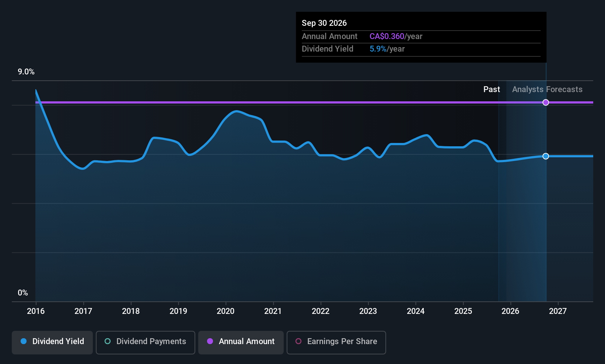Click the pink Earnings Per Share circle
Screen dimensions: 605x364
coord(298,341)
